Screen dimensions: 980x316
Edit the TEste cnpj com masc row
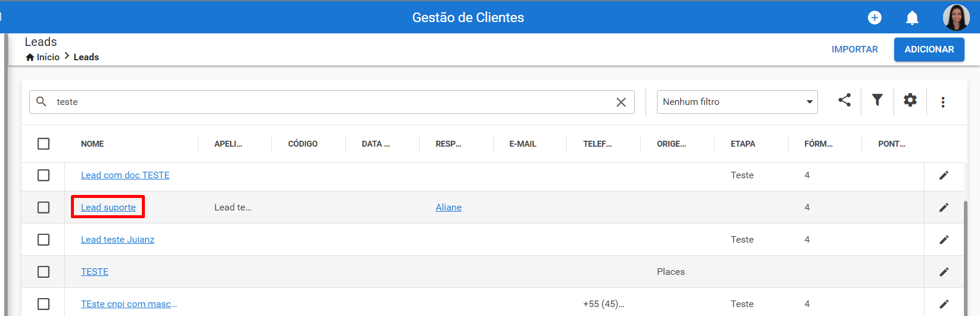tap(944, 304)
